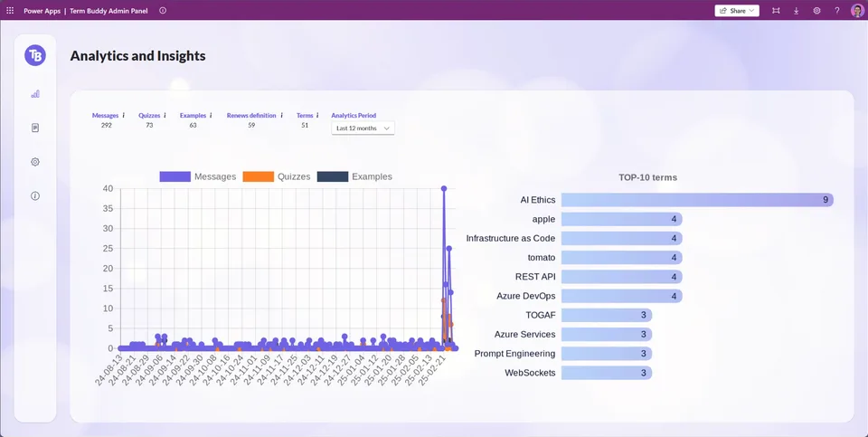Viewport: 868px width, 437px height.
Task: Toggle the Messages series in chart legend
Action: pyautogui.click(x=198, y=176)
